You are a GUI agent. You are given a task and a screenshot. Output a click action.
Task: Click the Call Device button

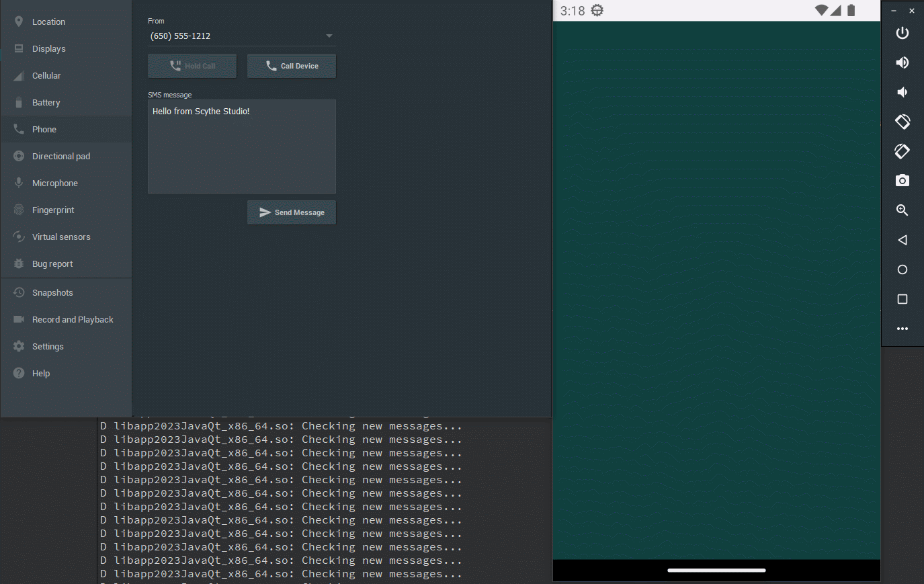tap(292, 66)
